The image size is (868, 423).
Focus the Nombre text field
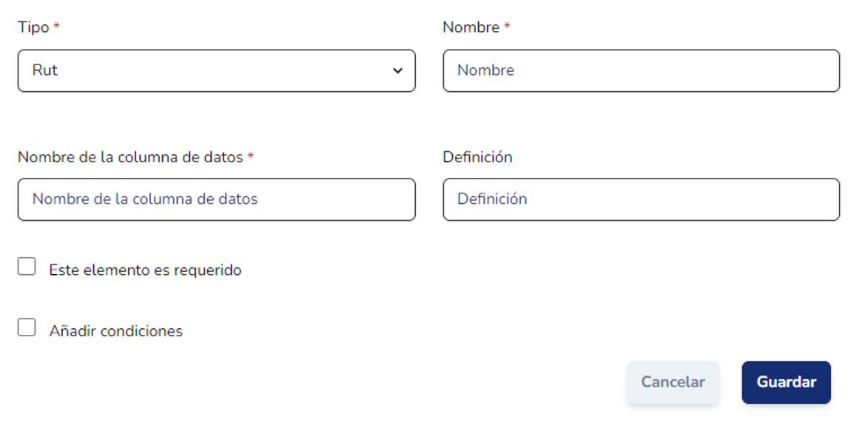tap(641, 71)
